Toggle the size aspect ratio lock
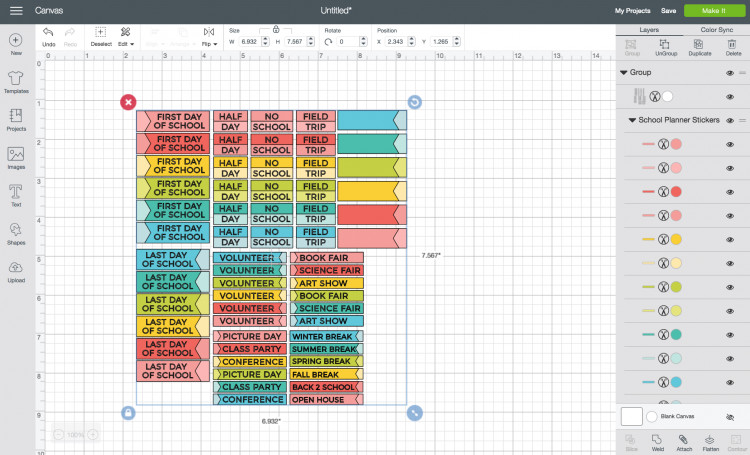750x455 pixels. (x=276, y=30)
